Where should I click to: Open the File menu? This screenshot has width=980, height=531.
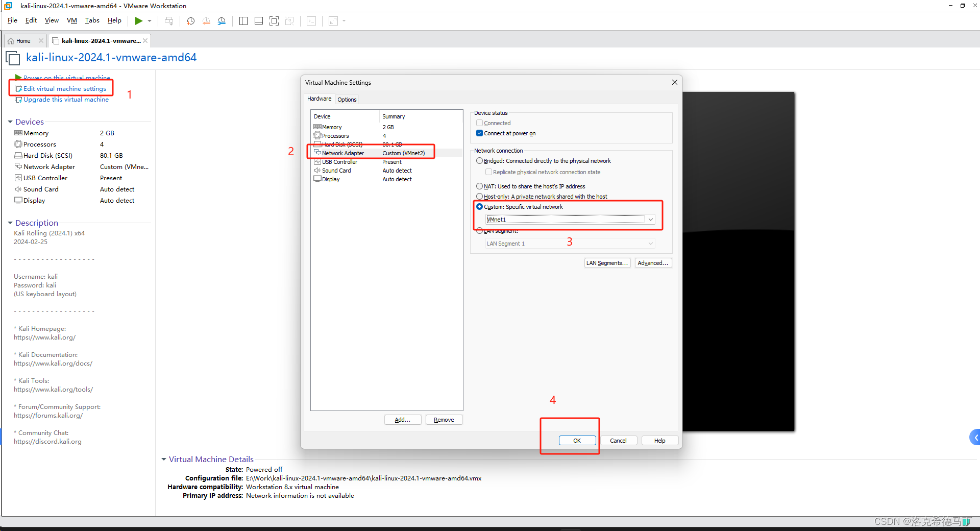click(x=12, y=20)
